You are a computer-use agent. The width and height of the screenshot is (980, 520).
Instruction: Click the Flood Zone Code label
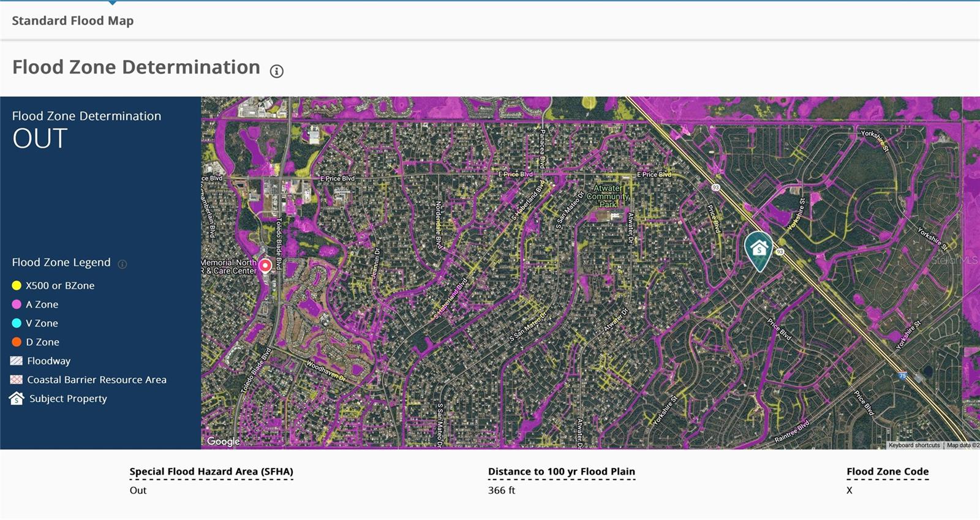(x=888, y=472)
